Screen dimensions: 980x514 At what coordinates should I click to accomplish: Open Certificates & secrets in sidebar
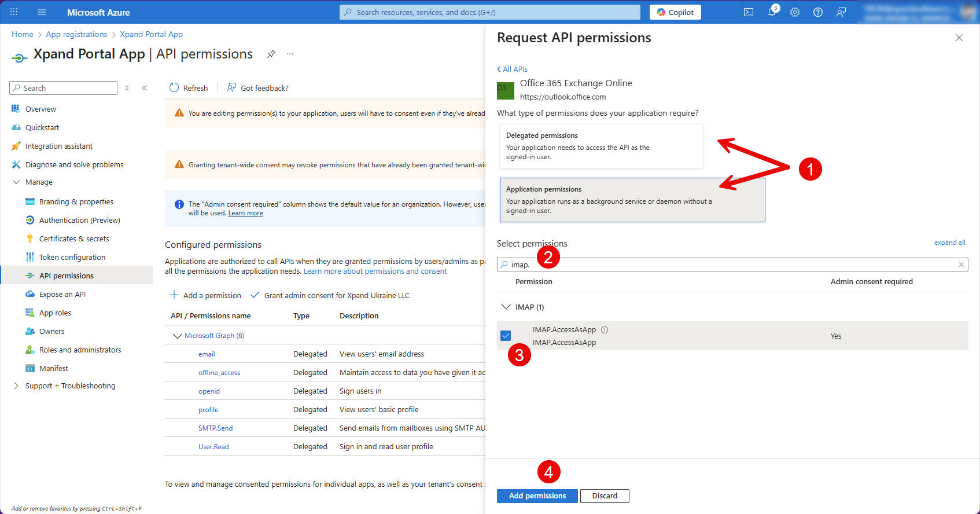point(73,239)
